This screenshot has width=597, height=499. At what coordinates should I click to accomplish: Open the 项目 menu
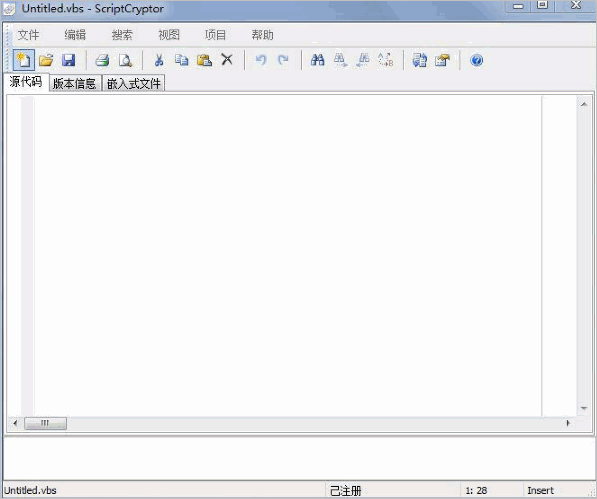[x=215, y=35]
